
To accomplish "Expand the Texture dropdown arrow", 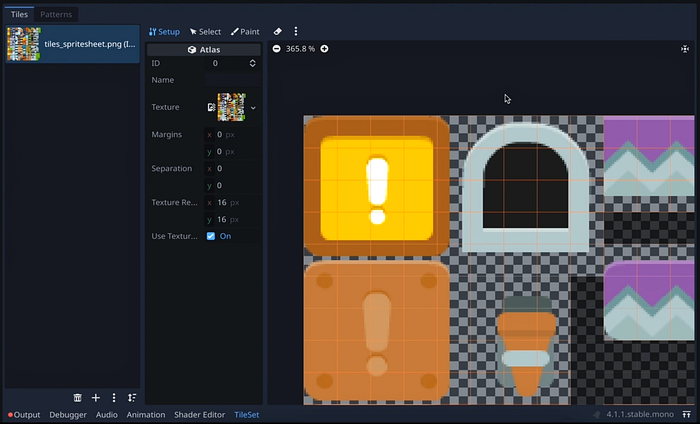I will (x=253, y=107).
